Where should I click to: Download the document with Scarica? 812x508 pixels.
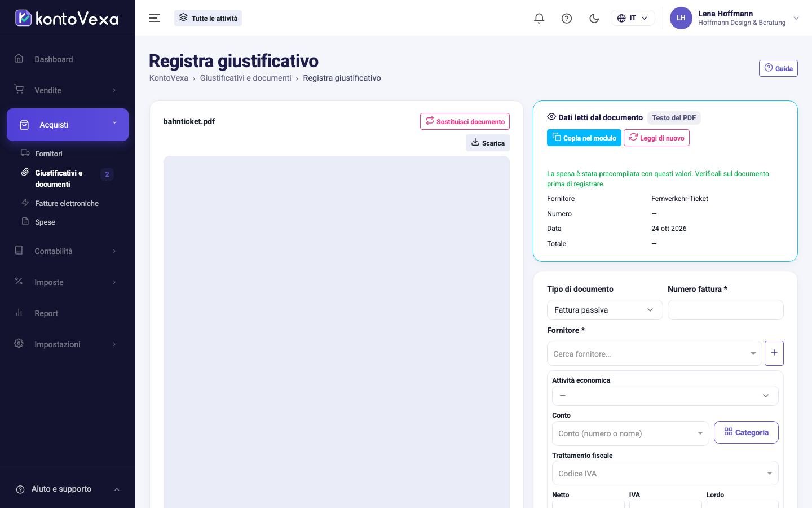[x=488, y=143]
